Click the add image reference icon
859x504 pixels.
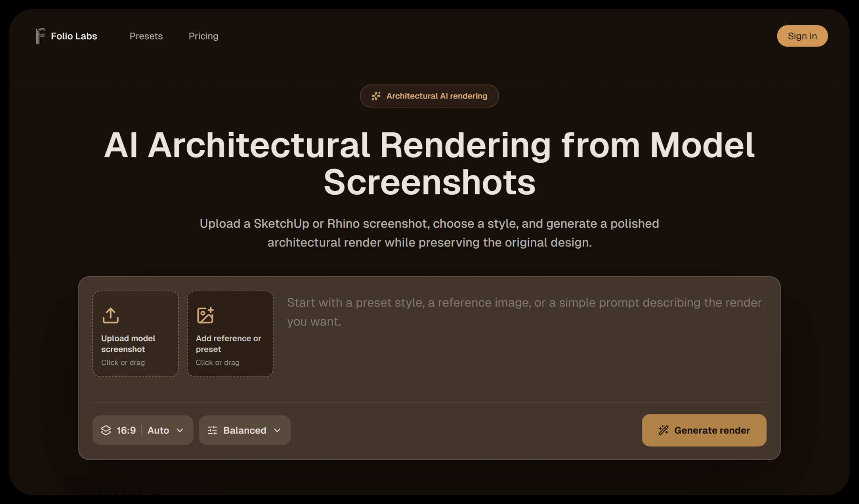205,315
